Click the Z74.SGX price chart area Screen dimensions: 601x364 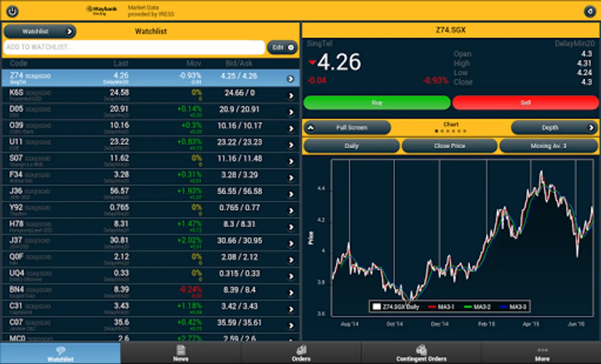coord(462,238)
